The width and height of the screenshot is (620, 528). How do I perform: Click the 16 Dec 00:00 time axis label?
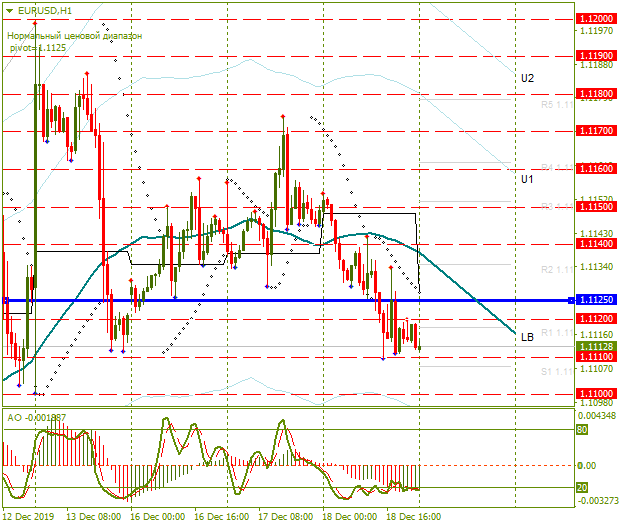click(x=157, y=517)
